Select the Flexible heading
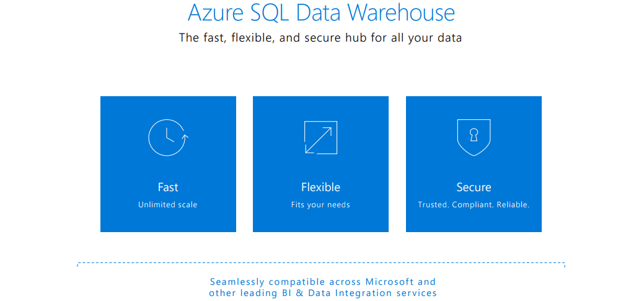Image resolution: width=644 pixels, height=301 pixels. click(321, 187)
